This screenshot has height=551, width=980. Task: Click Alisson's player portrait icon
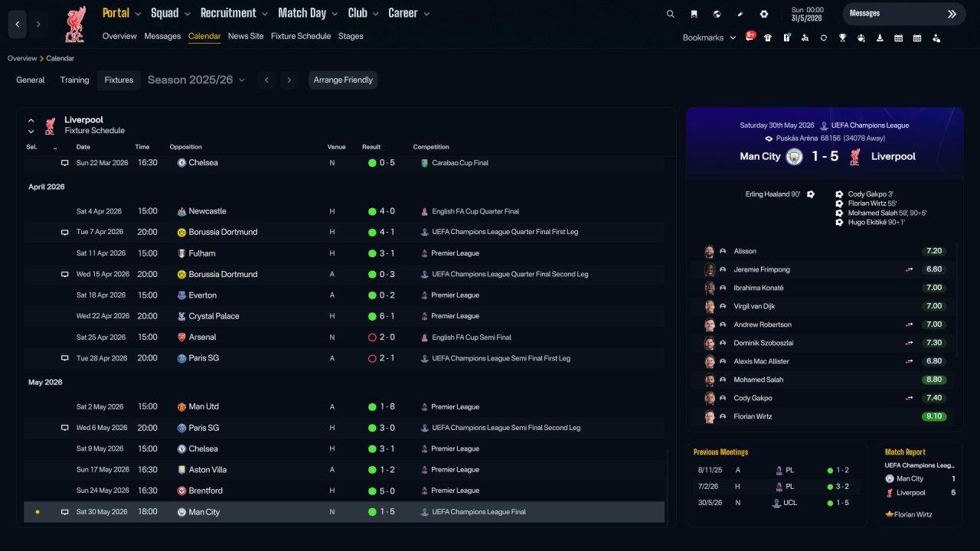coord(710,251)
